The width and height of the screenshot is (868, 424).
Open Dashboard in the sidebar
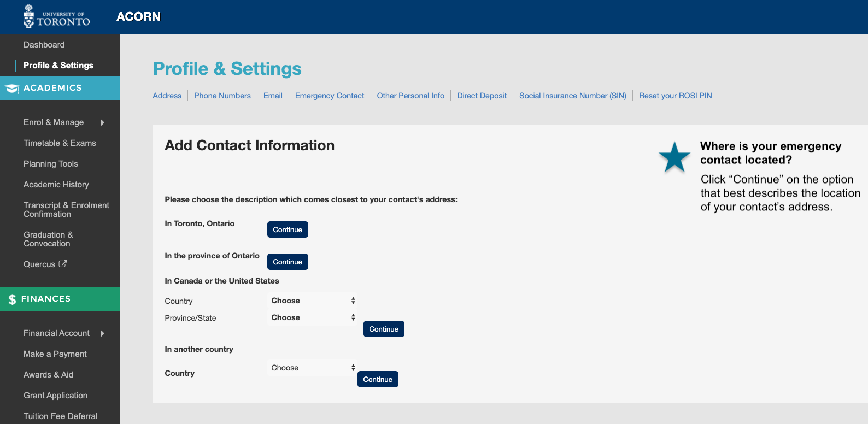point(44,45)
